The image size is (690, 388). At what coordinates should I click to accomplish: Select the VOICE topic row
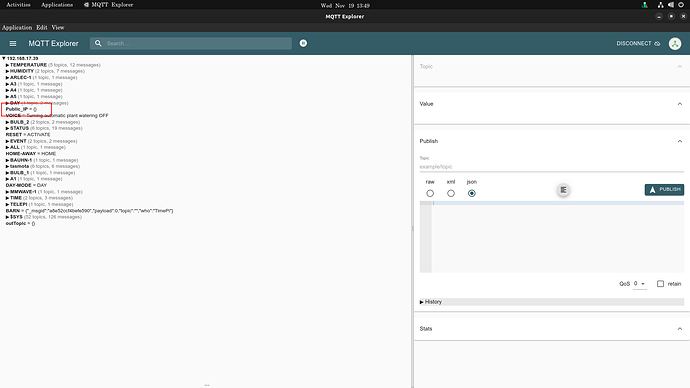(57, 115)
